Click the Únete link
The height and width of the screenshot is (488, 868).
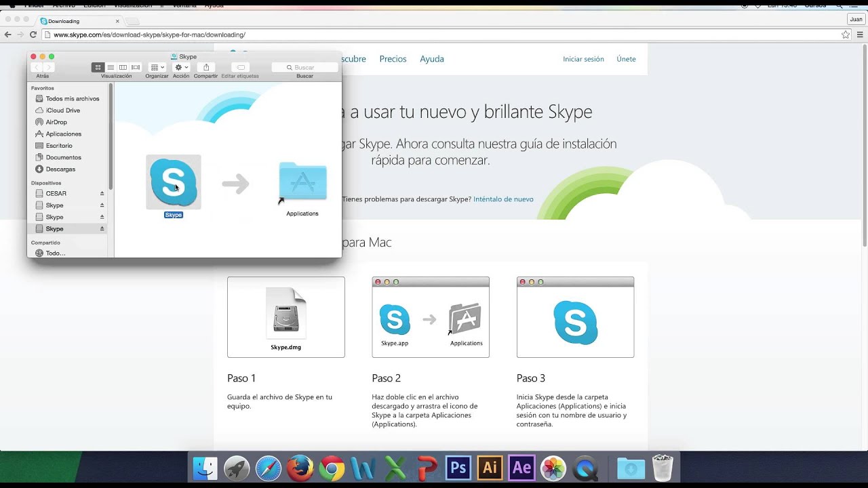[x=626, y=59]
